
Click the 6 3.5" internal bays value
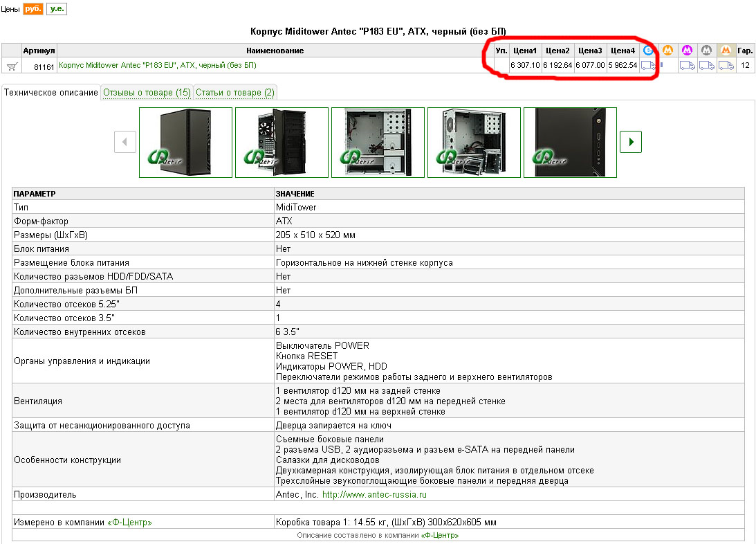click(287, 332)
